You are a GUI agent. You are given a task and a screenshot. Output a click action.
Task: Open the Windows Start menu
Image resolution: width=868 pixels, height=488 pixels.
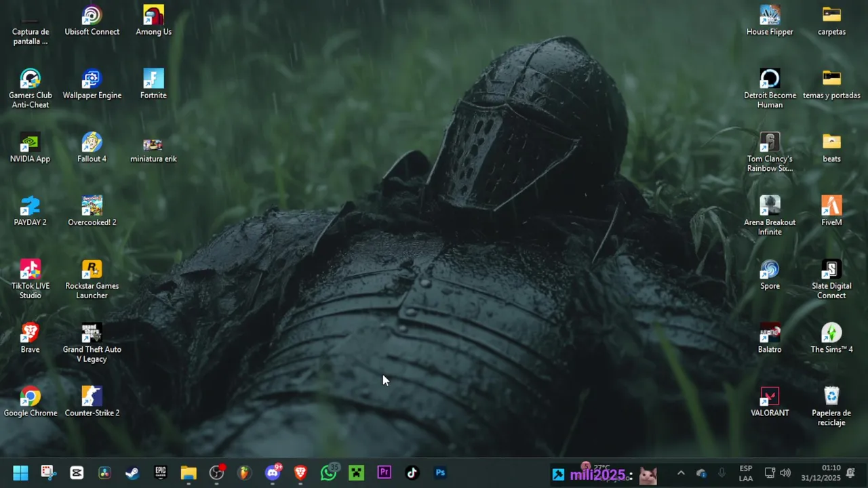[x=20, y=473]
